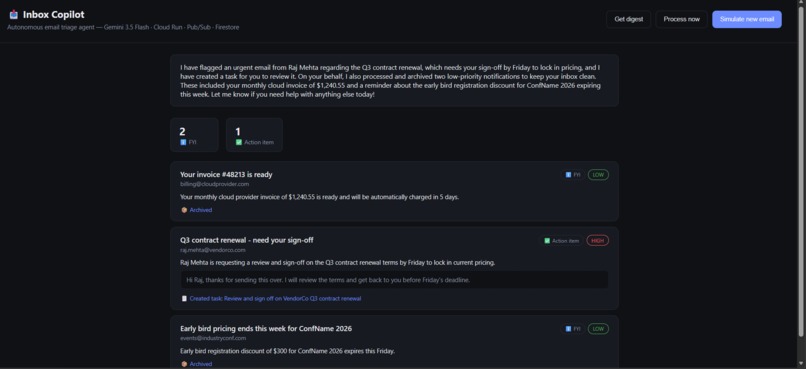Click the HIGH priority badge on Q3 contract email
This screenshot has width=806, height=369.
point(597,241)
